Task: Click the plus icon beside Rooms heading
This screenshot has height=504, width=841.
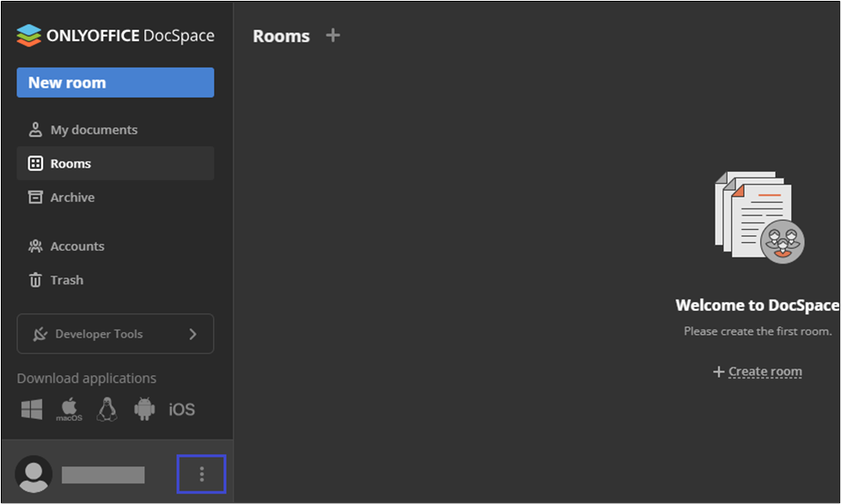Action: tap(333, 35)
